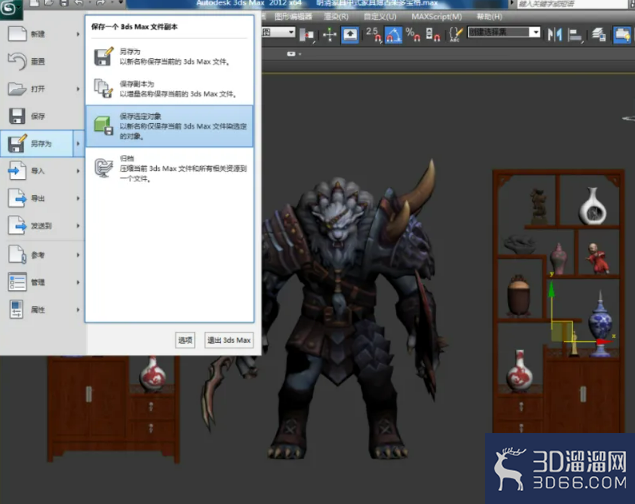Toggle the Angle Snap button
Viewport: 635px width, 504px height.
[393, 35]
